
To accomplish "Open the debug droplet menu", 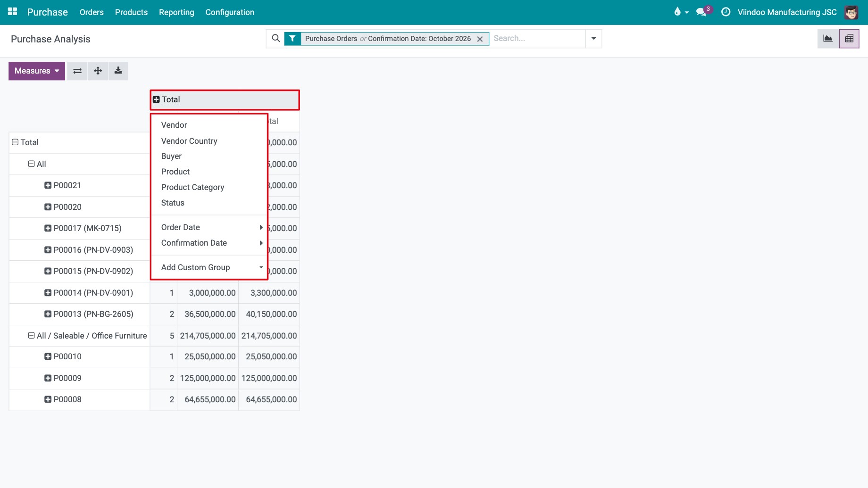I will [681, 12].
